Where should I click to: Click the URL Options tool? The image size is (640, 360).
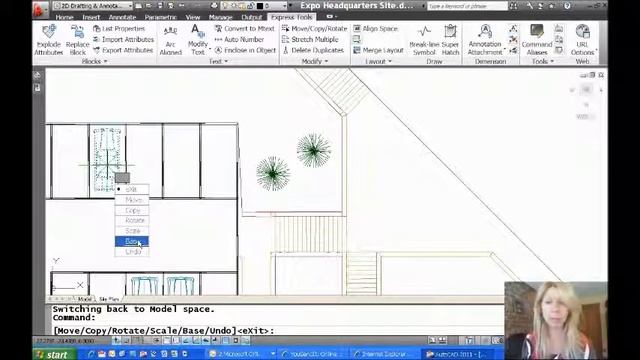point(582,40)
